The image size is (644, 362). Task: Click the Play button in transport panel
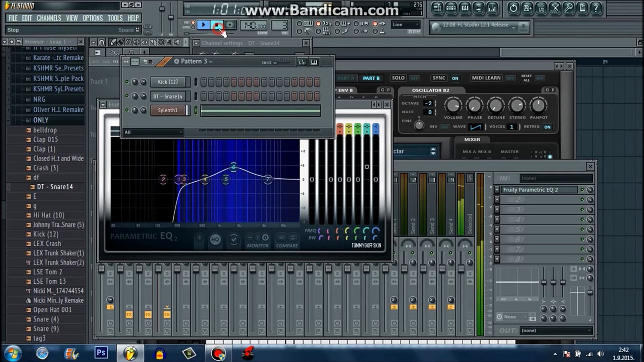point(203,25)
